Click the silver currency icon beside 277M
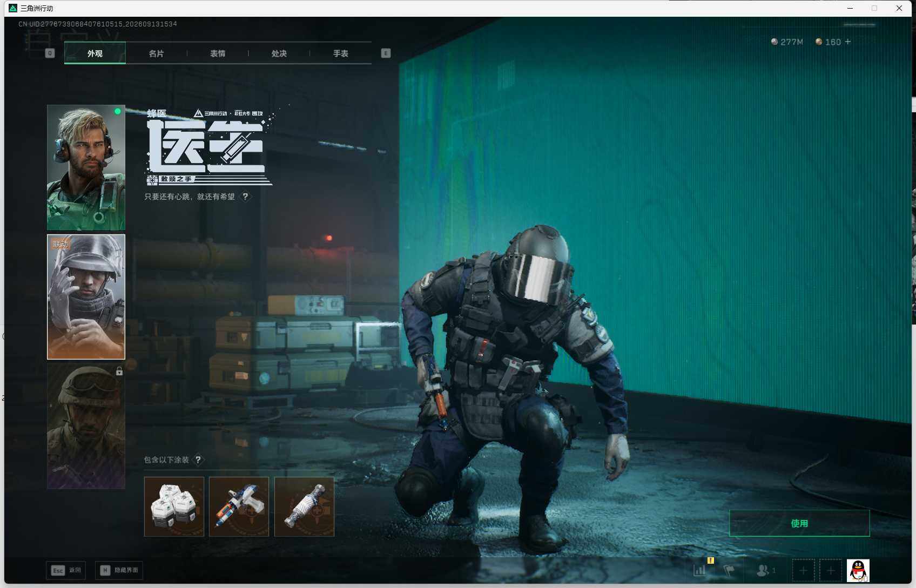Viewport: 916px width, 588px height. [774, 42]
